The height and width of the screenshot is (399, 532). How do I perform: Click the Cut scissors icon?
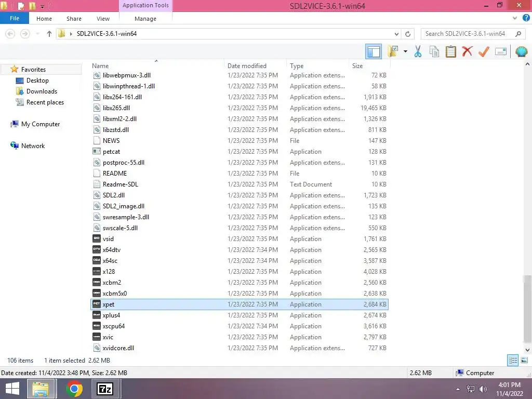coord(418,51)
